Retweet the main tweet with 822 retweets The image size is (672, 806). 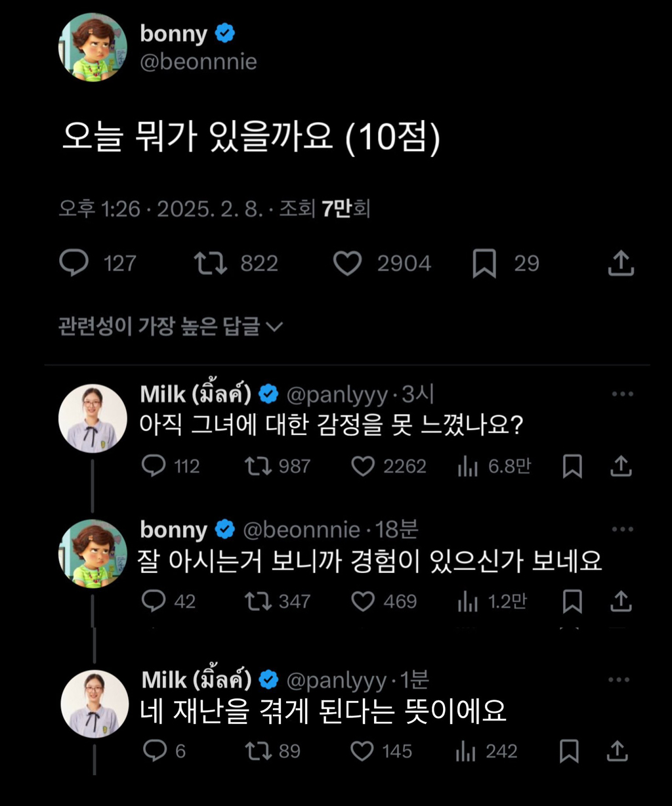211,263
